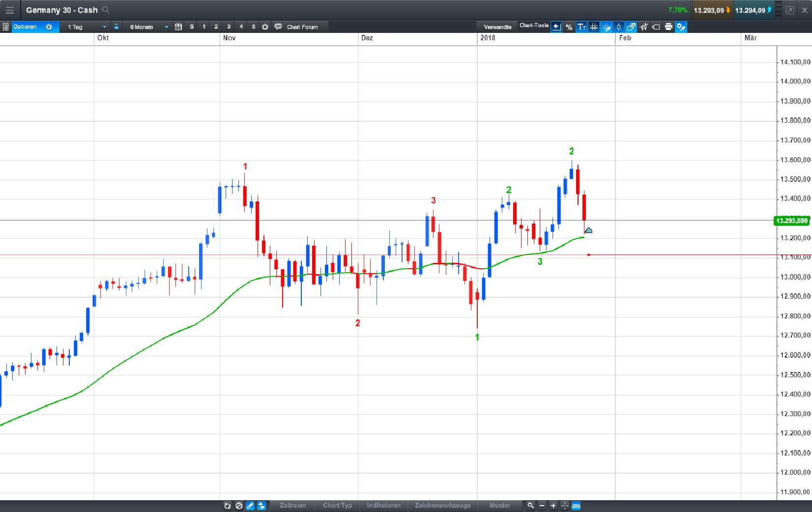The width and height of the screenshot is (812, 512).
Task: Open the chart settings gear-with-pencil icon
Action: 681,27
